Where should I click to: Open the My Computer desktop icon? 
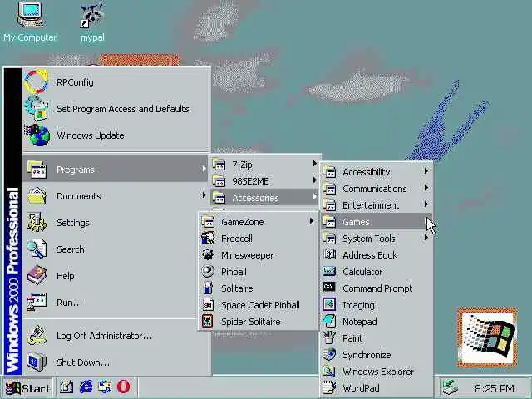click(x=30, y=22)
